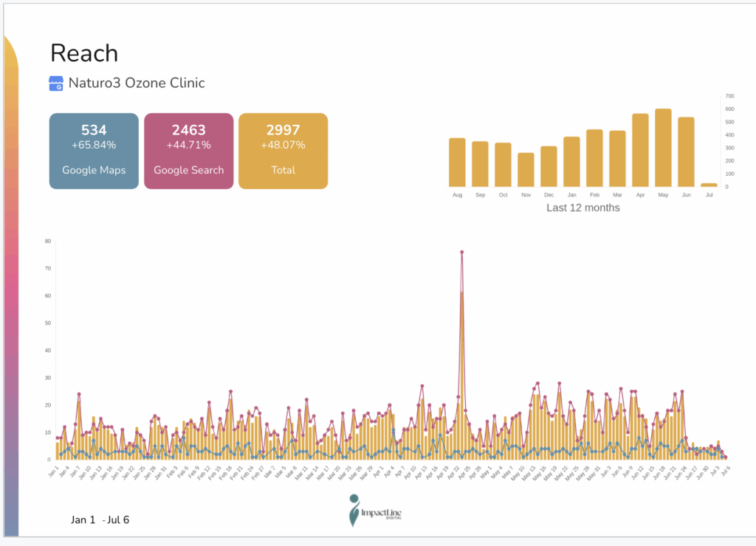Click the Reach page heading

[x=84, y=53]
